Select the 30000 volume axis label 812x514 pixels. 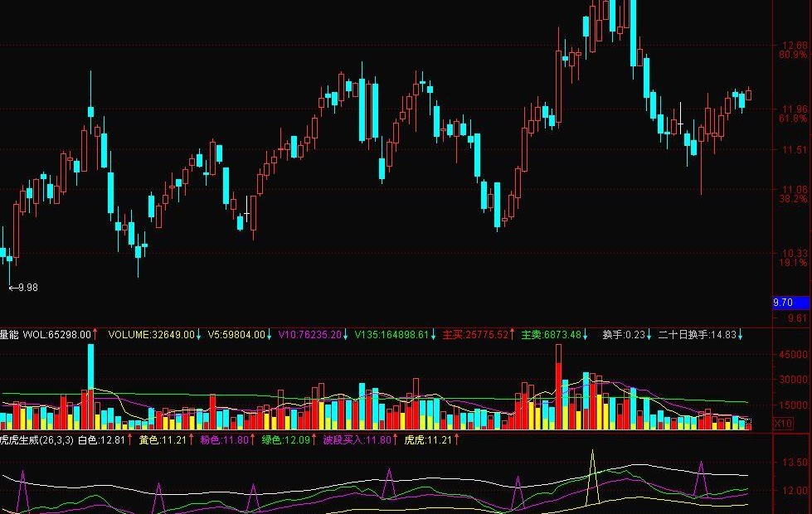click(793, 380)
